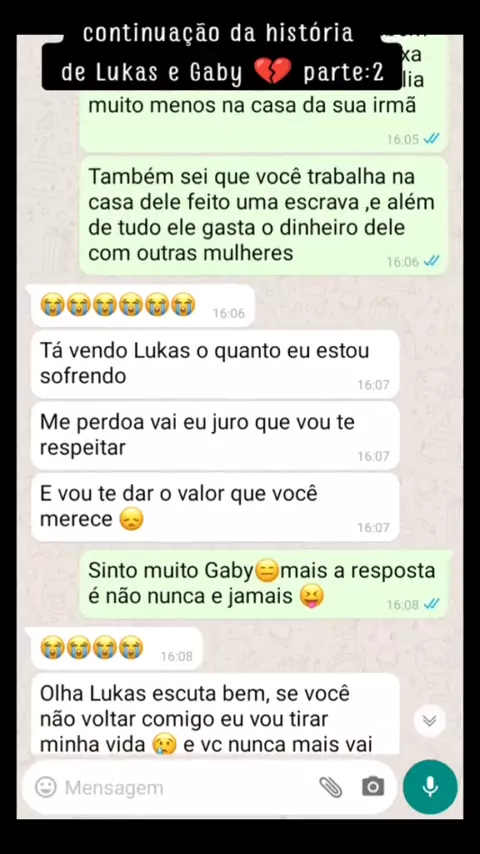
Task: Tap the green microphone voice button
Action: pos(430,786)
